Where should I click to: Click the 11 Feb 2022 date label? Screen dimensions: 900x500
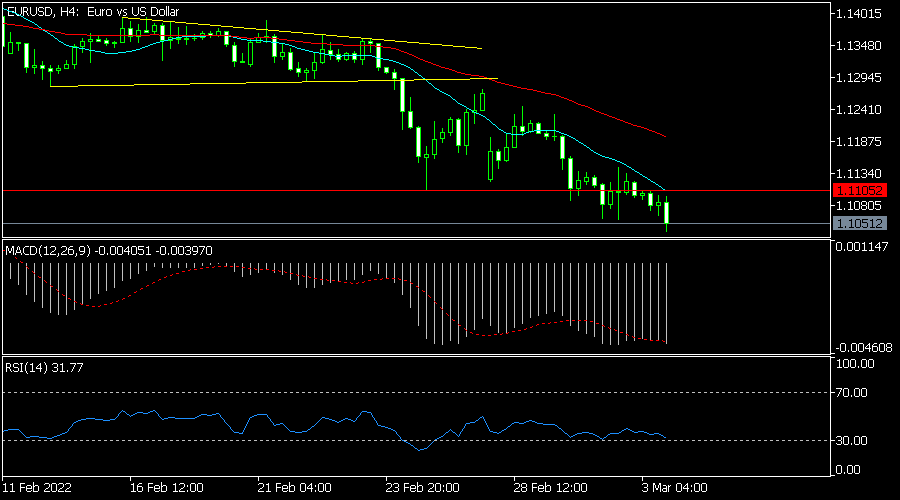click(37, 488)
